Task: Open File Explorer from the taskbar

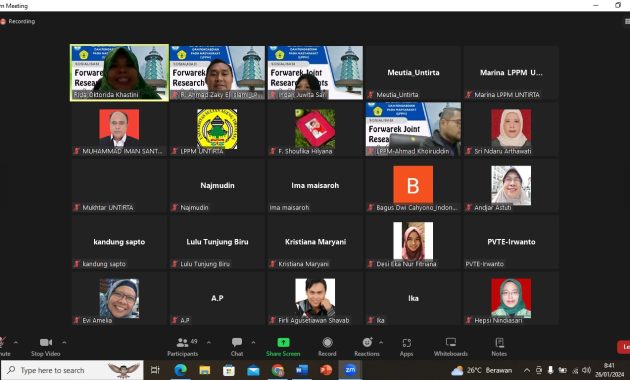Action: [x=205, y=370]
